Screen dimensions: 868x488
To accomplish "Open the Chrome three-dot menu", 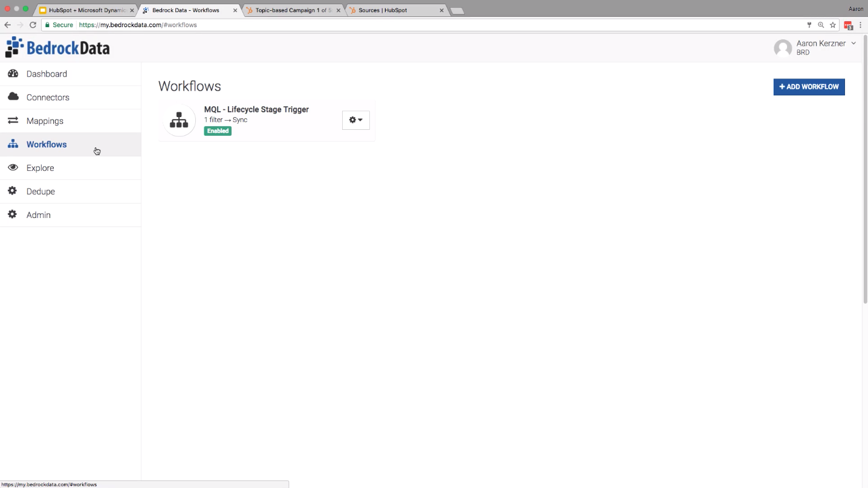I will (860, 25).
